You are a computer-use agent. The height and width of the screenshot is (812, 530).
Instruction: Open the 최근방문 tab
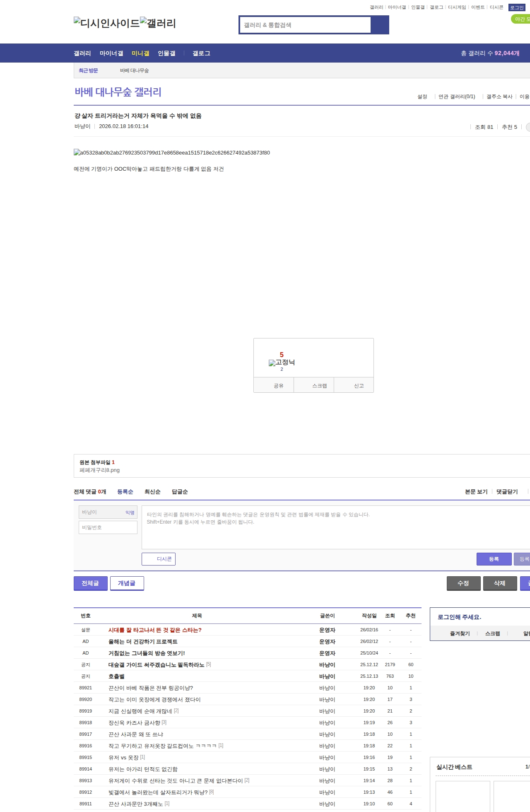(88, 70)
